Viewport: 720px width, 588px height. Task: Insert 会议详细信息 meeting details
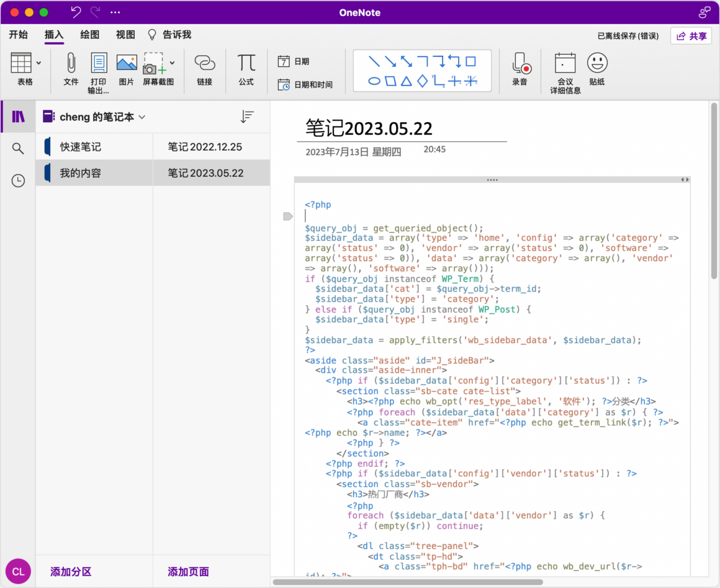point(565,73)
